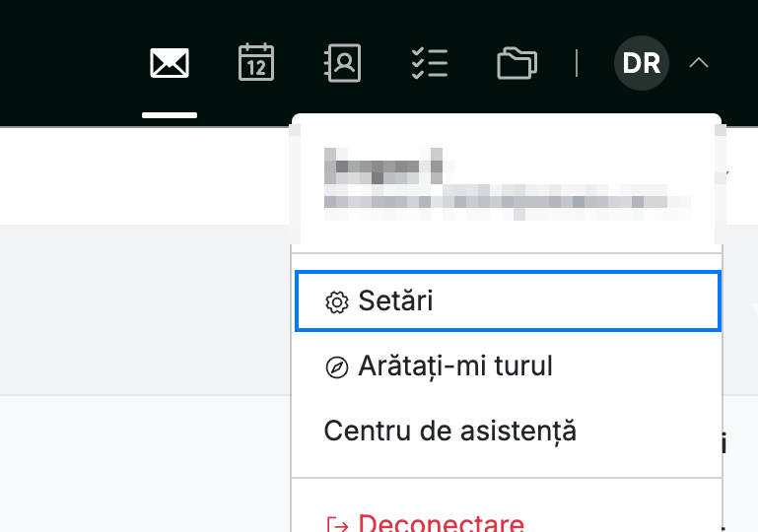
Task: Click the red logout arrow icon
Action: tap(337, 525)
